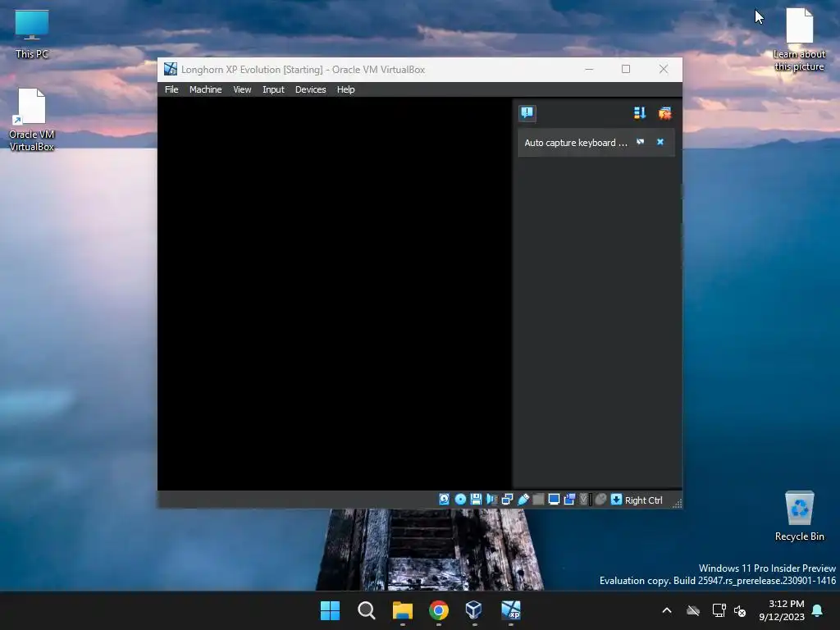Click the OneDrive cloud tray icon
The height and width of the screenshot is (630, 840).
[x=693, y=610]
